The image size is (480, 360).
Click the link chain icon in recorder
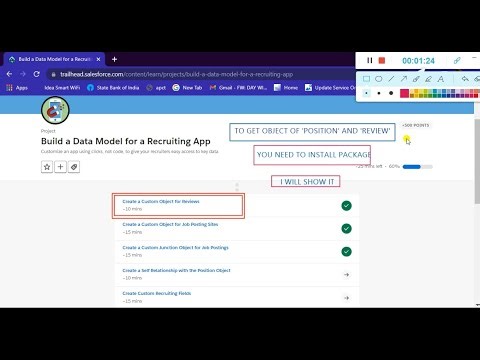pos(457,60)
